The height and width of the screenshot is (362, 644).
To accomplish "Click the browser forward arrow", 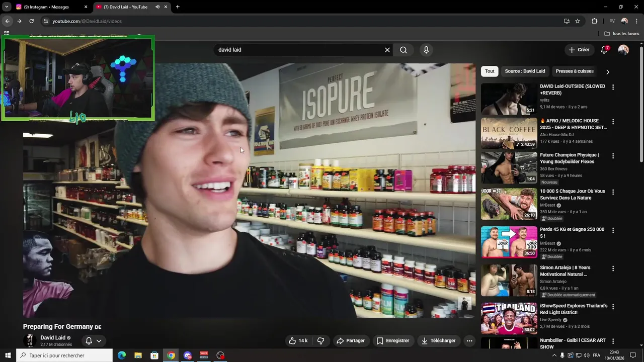I will (x=19, y=21).
